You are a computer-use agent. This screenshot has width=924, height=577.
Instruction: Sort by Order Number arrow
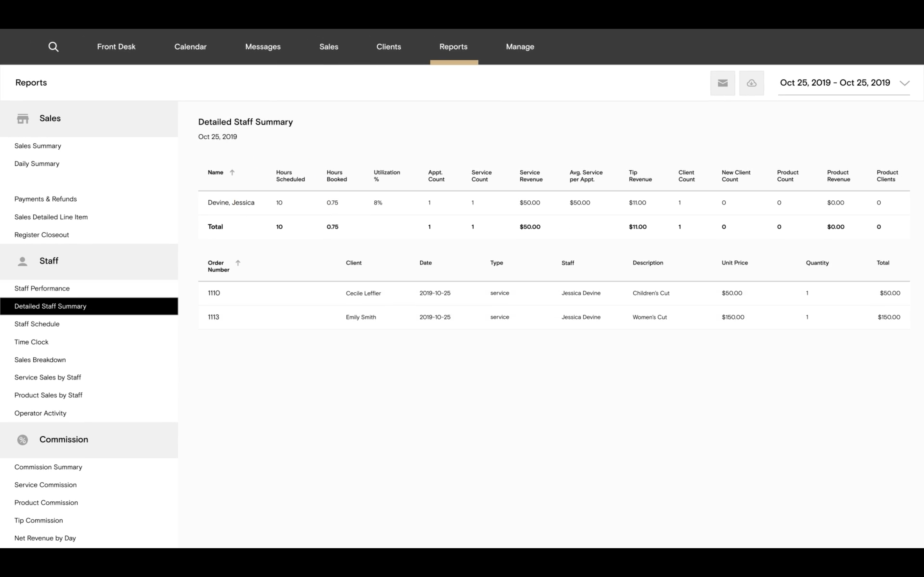coord(238,263)
